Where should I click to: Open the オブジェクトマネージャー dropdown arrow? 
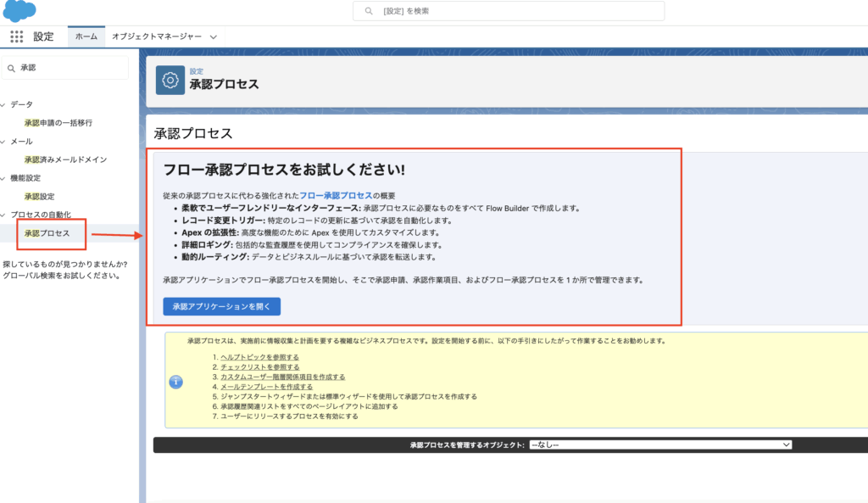[214, 37]
